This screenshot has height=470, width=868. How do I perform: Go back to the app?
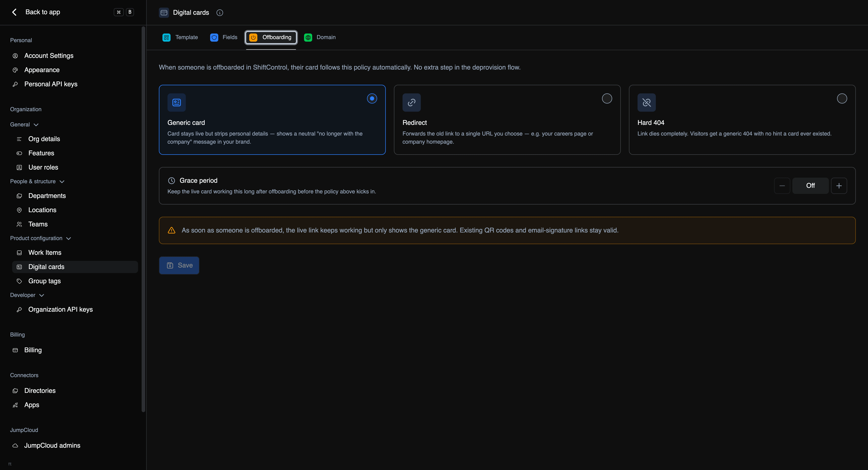(43, 12)
